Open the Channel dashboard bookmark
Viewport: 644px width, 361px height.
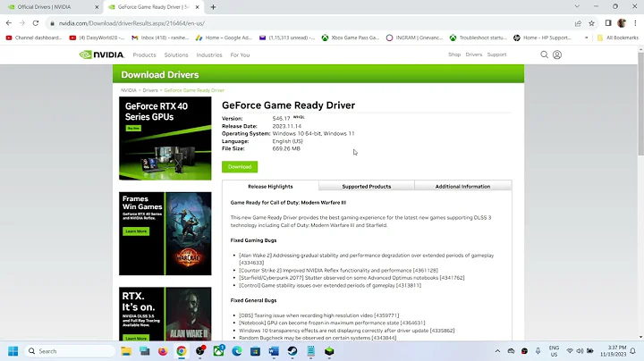point(34,38)
